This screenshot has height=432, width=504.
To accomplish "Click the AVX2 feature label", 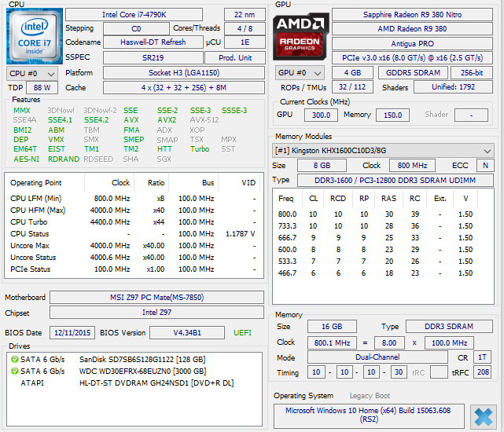I will (x=167, y=120).
